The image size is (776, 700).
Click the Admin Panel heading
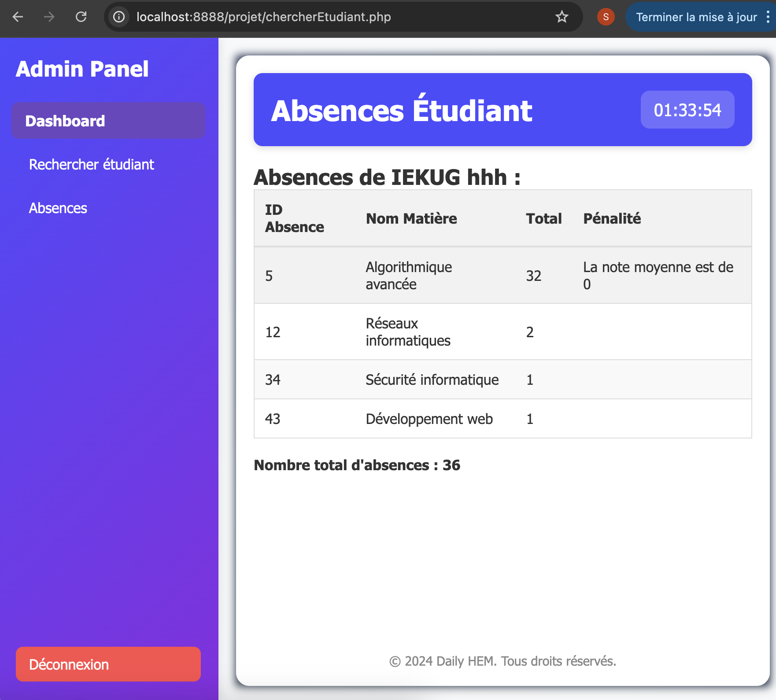(82, 69)
